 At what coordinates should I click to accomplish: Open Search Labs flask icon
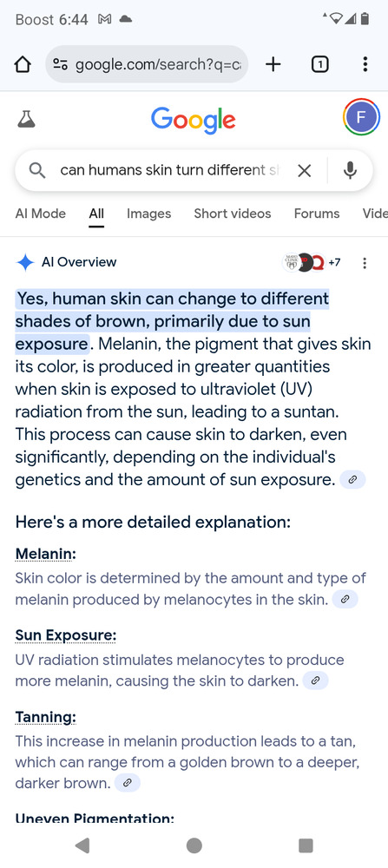pos(26,118)
